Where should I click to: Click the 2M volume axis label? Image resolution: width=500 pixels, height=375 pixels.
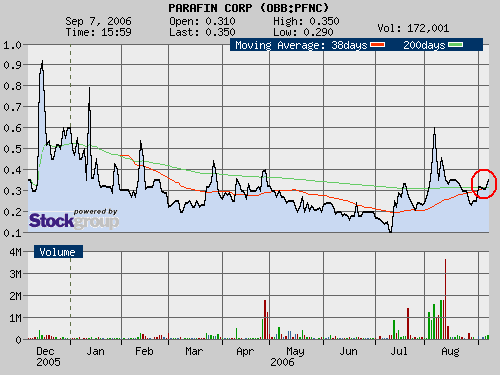pyautogui.click(x=15, y=296)
